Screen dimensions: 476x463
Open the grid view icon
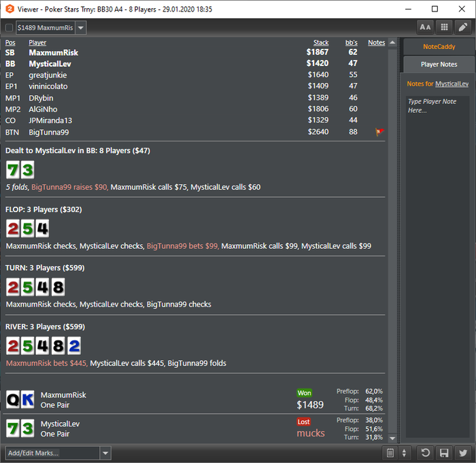(x=444, y=27)
